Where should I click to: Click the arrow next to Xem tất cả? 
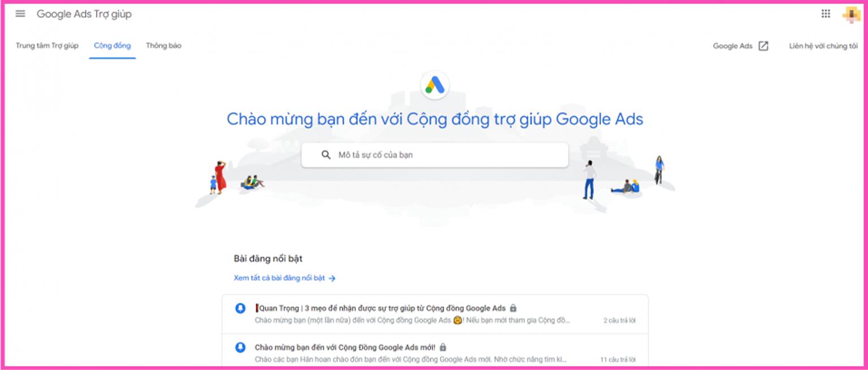pos(332,278)
